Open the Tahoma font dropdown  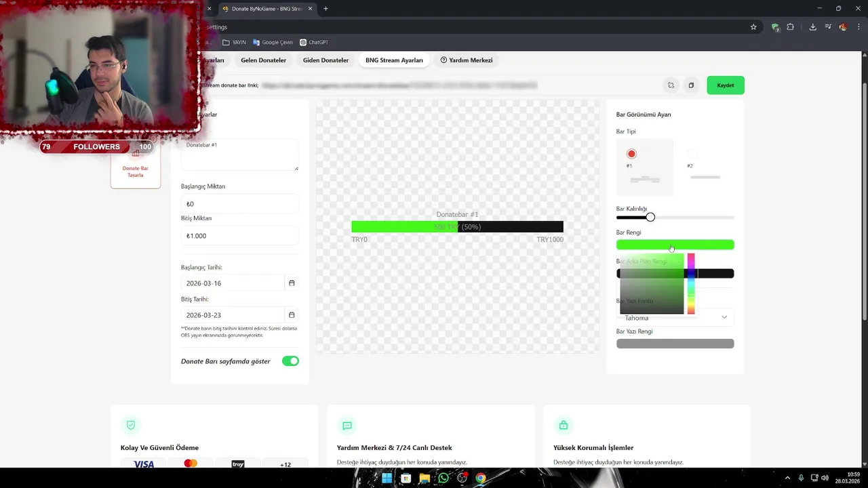pos(675,318)
